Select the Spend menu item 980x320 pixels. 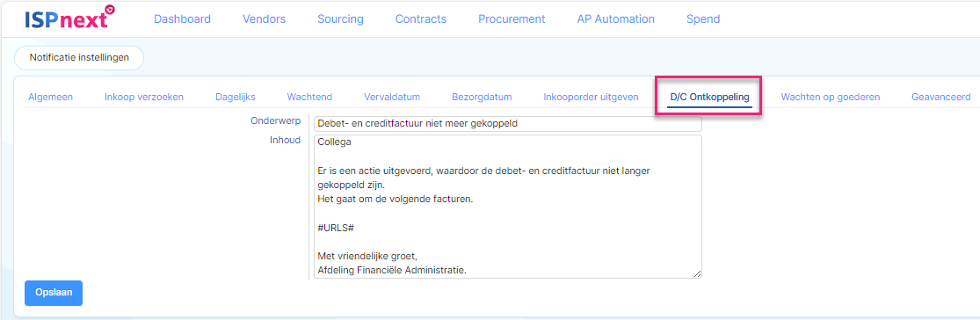pyautogui.click(x=703, y=19)
